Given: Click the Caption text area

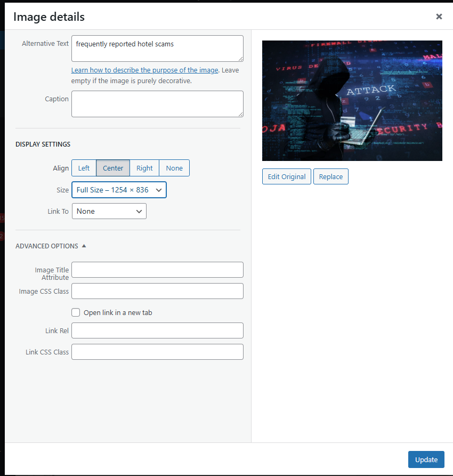Looking at the screenshot, I should pos(157,104).
